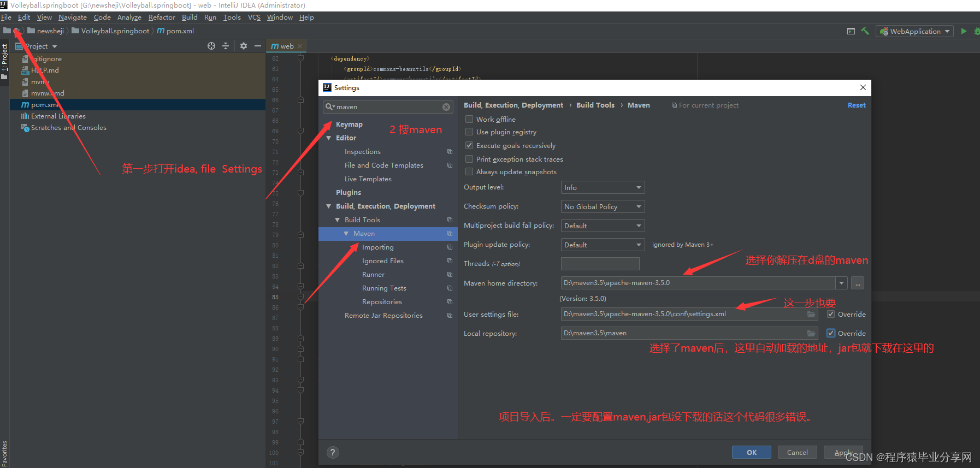980x468 pixels.
Task: Select Importing under Maven
Action: (378, 247)
